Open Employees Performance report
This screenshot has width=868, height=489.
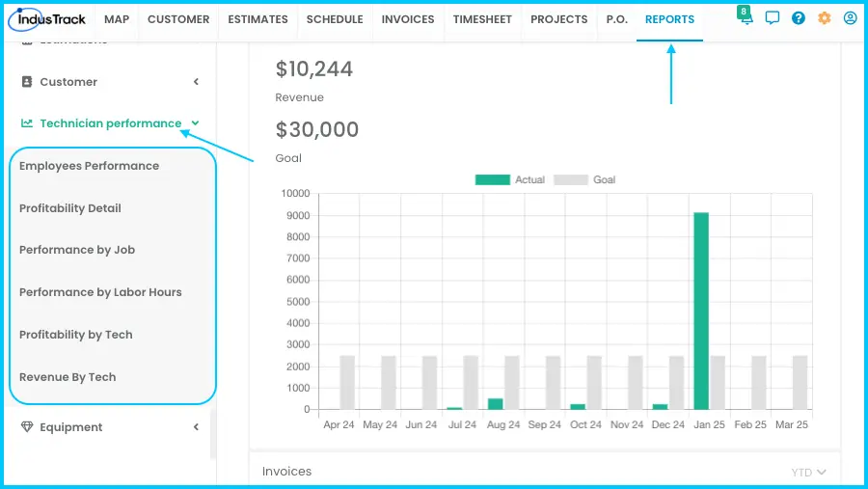[x=89, y=166]
